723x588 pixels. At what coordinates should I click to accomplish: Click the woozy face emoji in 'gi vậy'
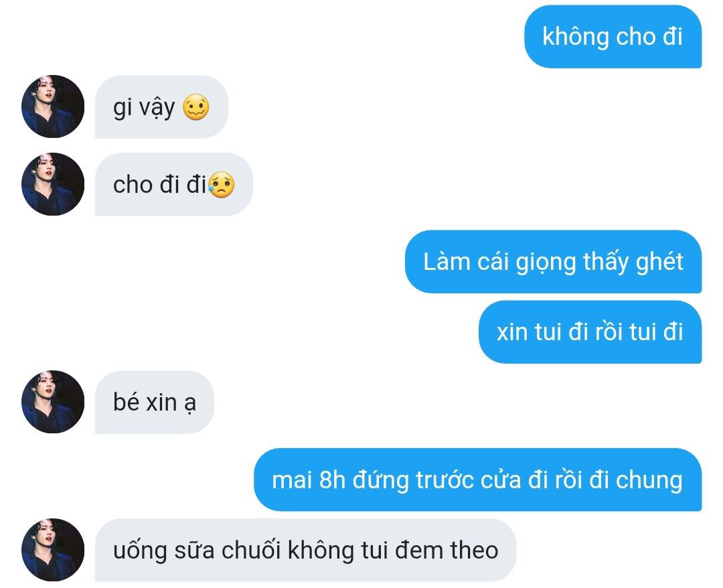point(196,107)
